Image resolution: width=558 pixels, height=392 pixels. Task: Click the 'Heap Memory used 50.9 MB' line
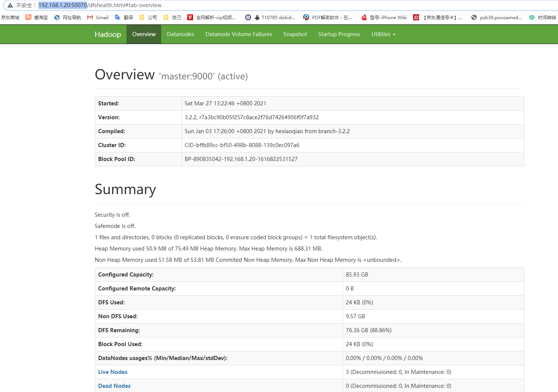pos(209,249)
